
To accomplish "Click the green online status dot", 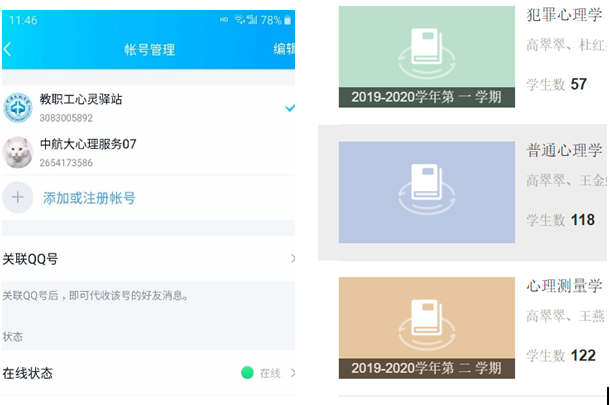I will tap(247, 373).
